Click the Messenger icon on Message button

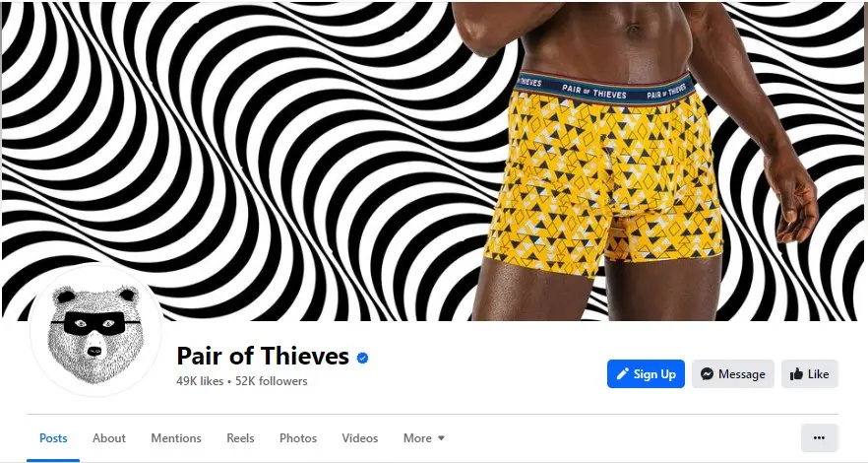(x=707, y=374)
